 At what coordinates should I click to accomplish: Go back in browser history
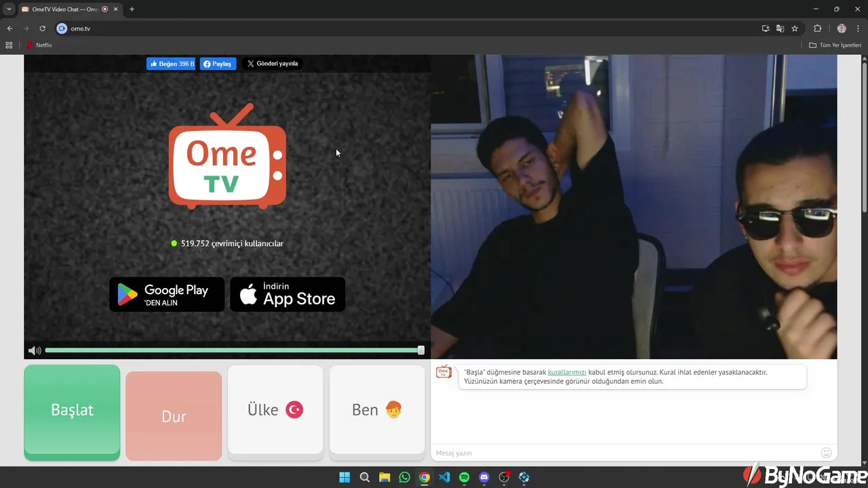tap(9, 28)
